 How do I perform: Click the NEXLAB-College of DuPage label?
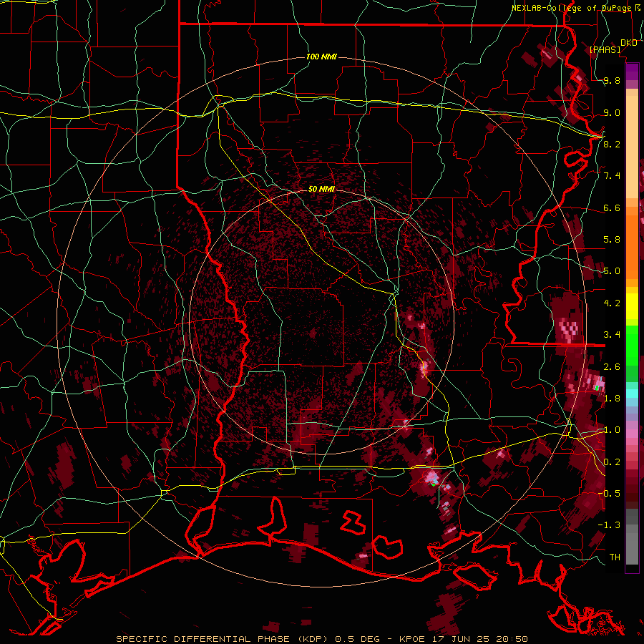click(571, 8)
